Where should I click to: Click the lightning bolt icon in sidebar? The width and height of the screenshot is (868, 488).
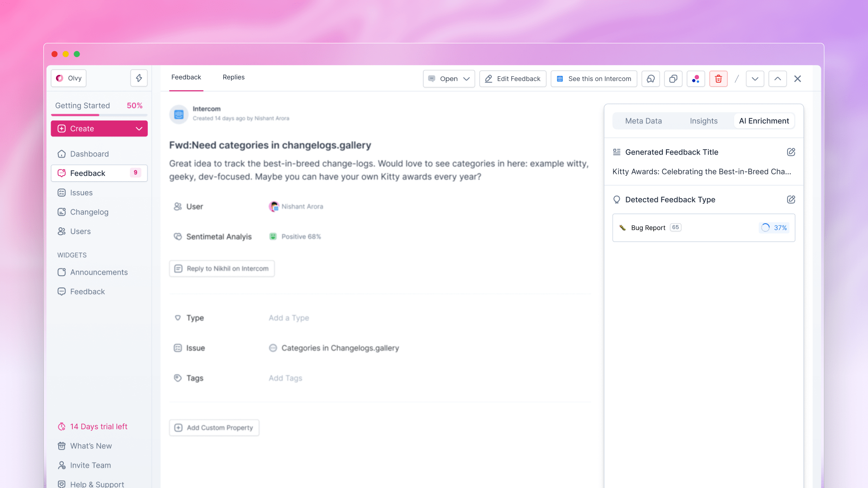point(138,78)
